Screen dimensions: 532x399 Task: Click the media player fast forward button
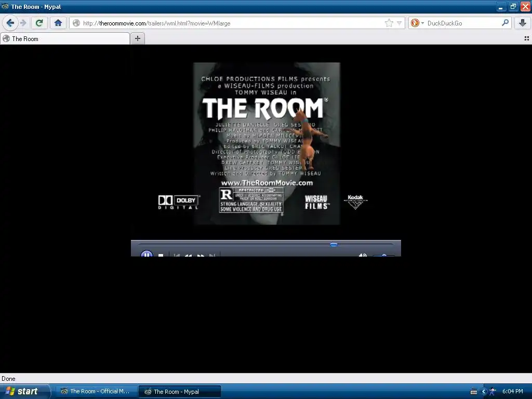[201, 255]
